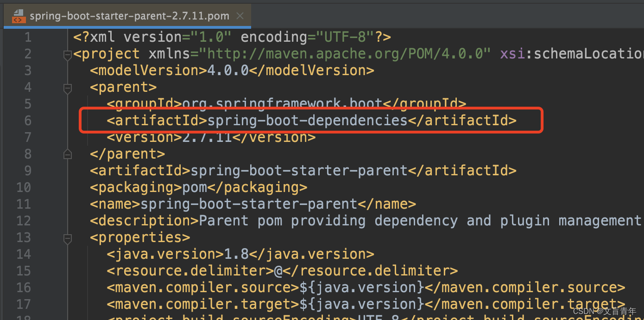Click the groupId org.springframework.boot text
The height and width of the screenshot is (320, 644).
coord(286,104)
